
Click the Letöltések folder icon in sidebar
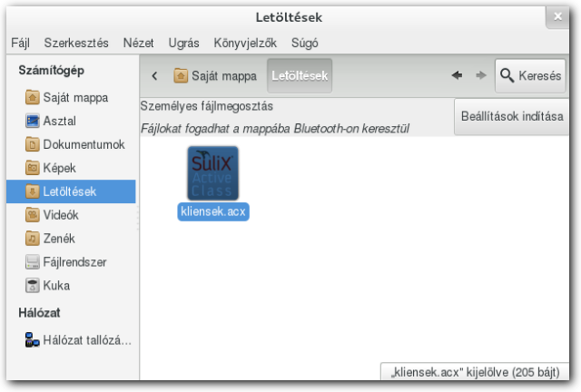click(x=33, y=191)
